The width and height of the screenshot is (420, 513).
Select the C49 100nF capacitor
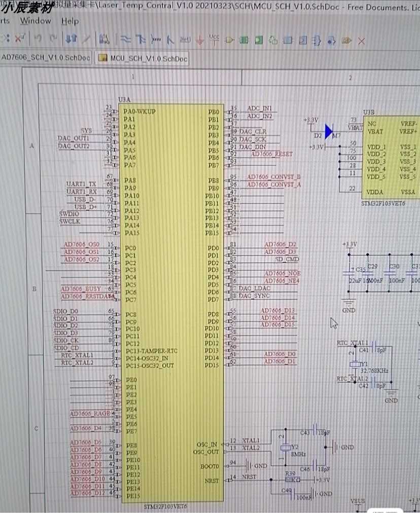293,493
